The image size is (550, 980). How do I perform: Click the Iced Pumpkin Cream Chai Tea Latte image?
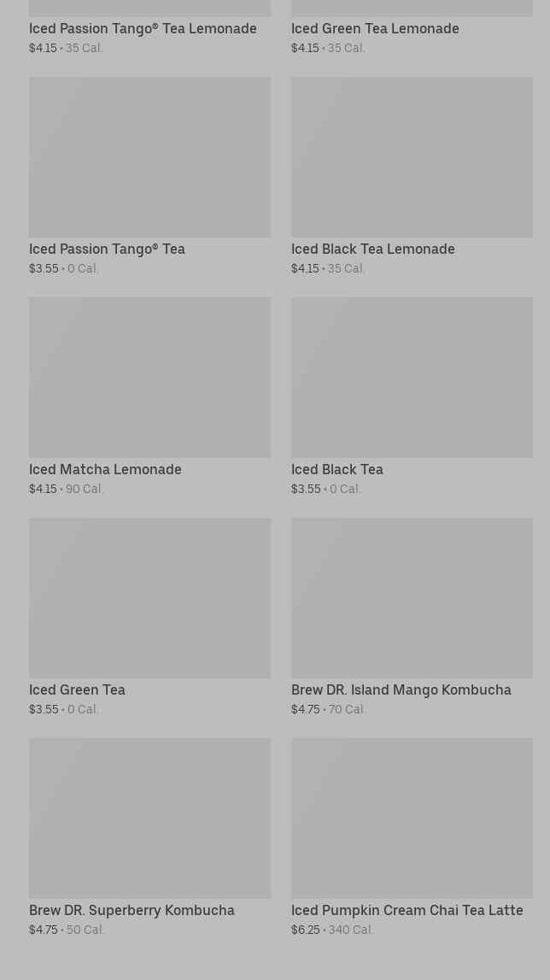[412, 819]
